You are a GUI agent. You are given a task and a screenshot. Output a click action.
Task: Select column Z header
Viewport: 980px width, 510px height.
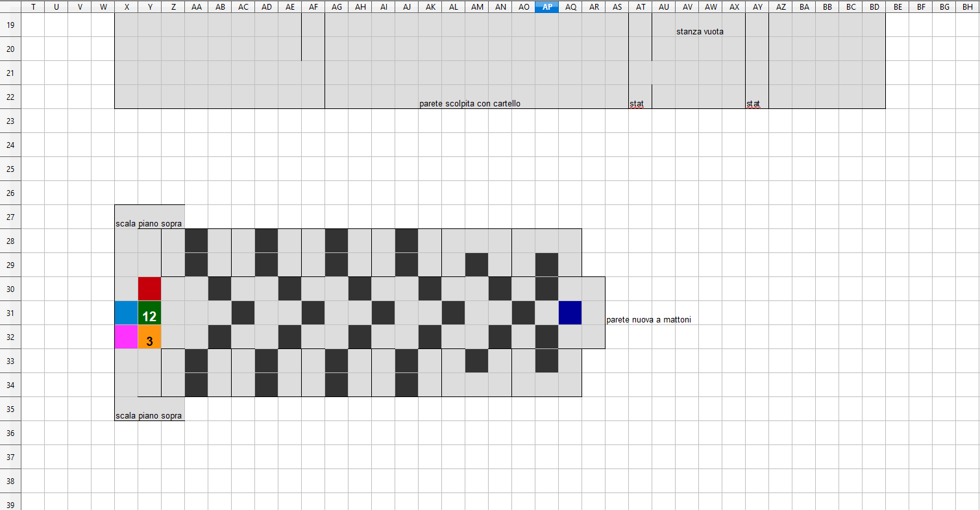point(173,6)
